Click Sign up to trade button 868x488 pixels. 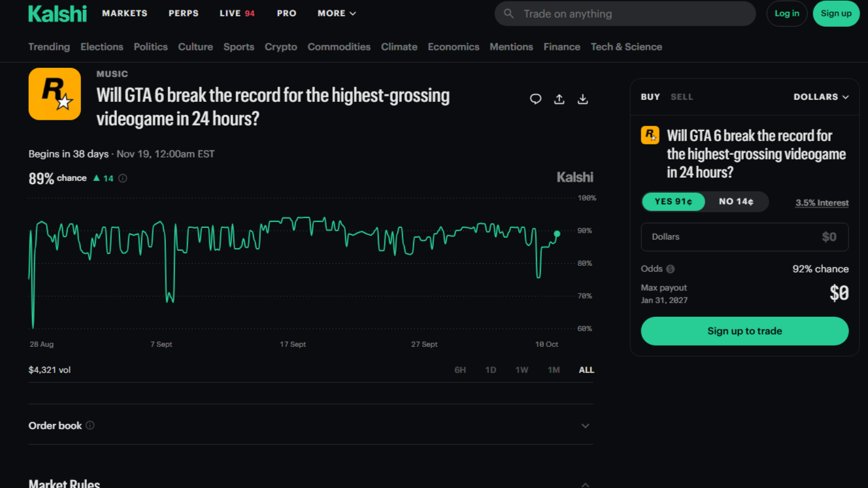tap(744, 331)
